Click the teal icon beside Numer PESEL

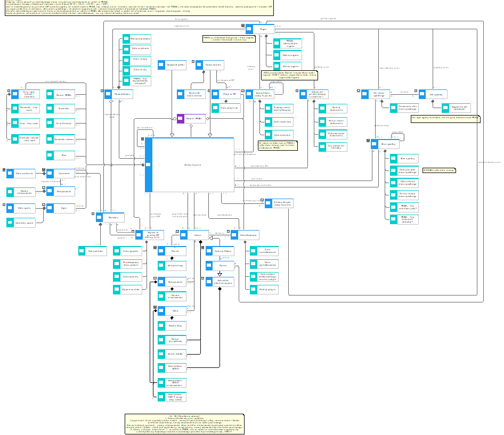point(50,95)
